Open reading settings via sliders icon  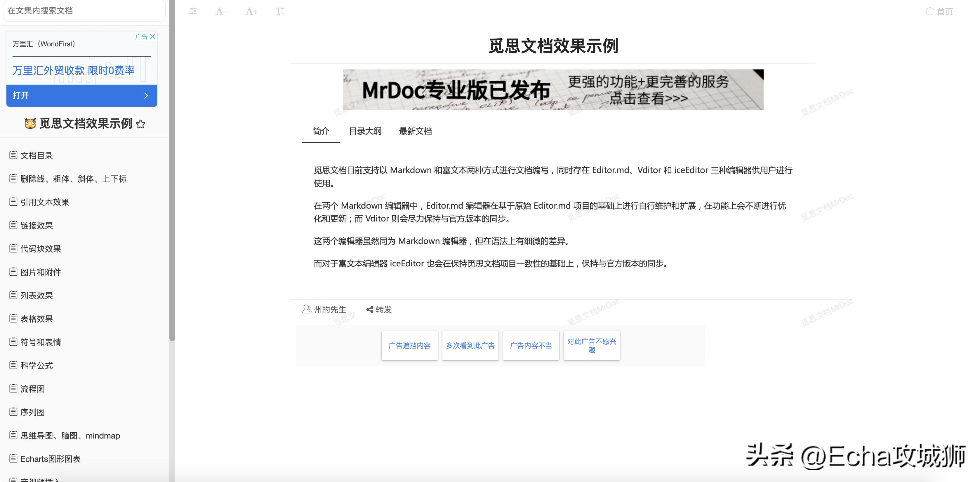pos(194,11)
